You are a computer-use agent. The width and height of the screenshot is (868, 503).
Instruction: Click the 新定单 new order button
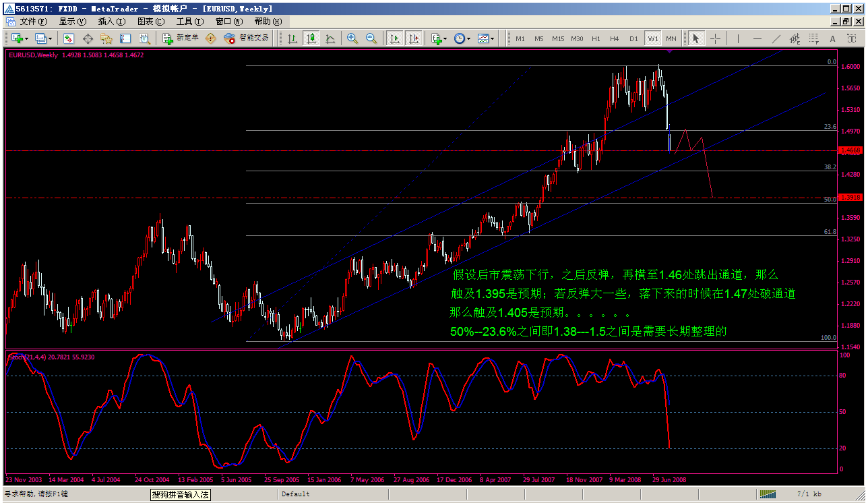[x=181, y=38]
